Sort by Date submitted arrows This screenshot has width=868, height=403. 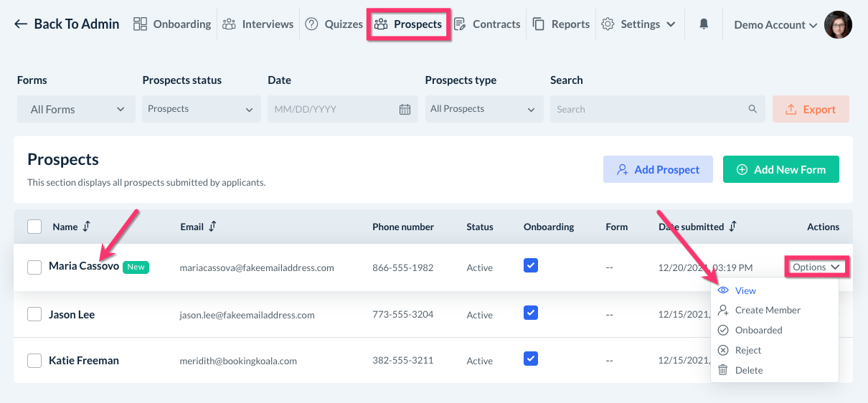pyautogui.click(x=732, y=227)
